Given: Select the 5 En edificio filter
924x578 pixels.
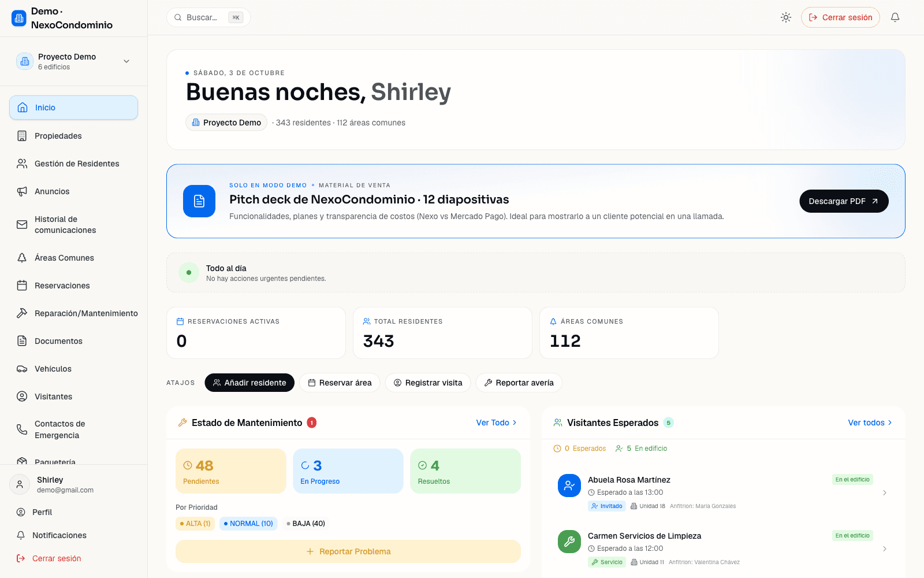Looking at the screenshot, I should pos(641,449).
